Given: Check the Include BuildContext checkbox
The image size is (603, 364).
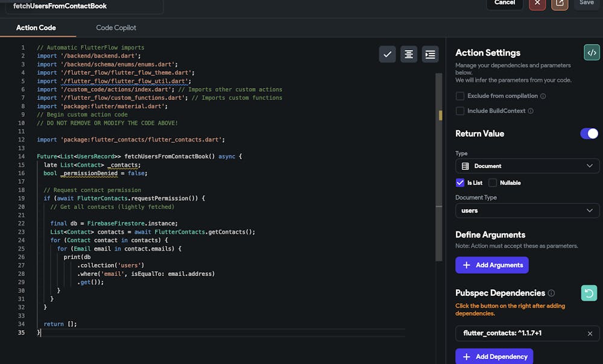Looking at the screenshot, I should click(x=460, y=111).
